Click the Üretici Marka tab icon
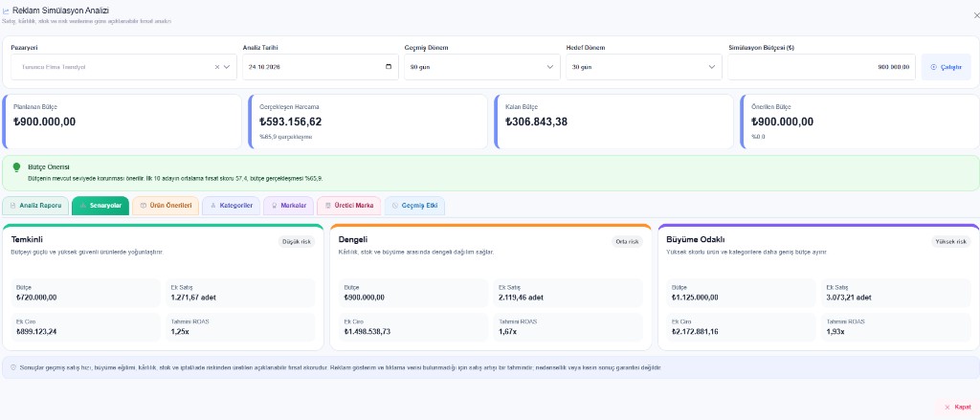This screenshot has height=420, width=980. [x=327, y=206]
